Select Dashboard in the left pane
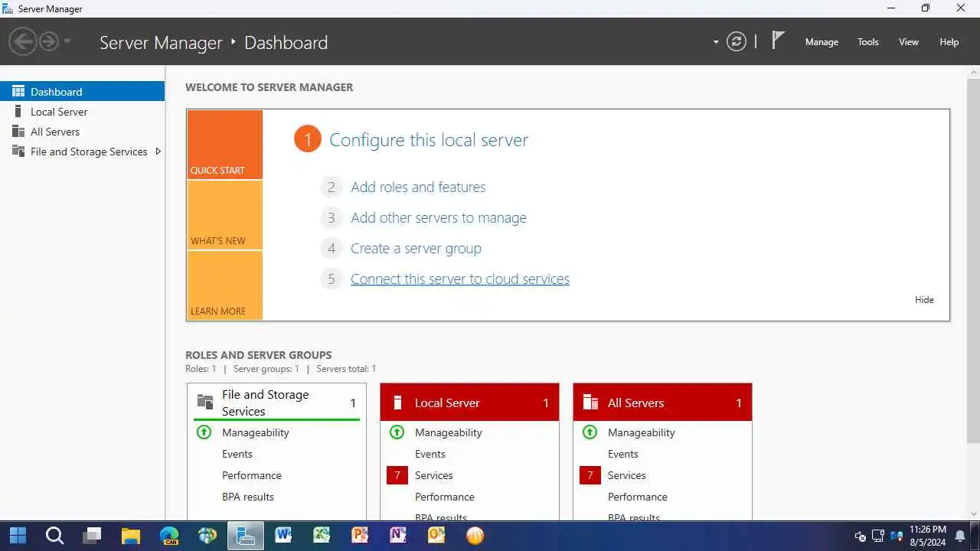 (x=83, y=91)
